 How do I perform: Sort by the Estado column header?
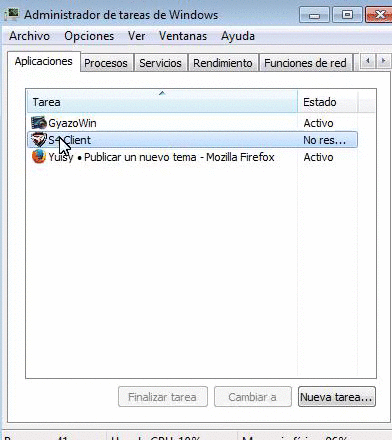(x=328, y=101)
